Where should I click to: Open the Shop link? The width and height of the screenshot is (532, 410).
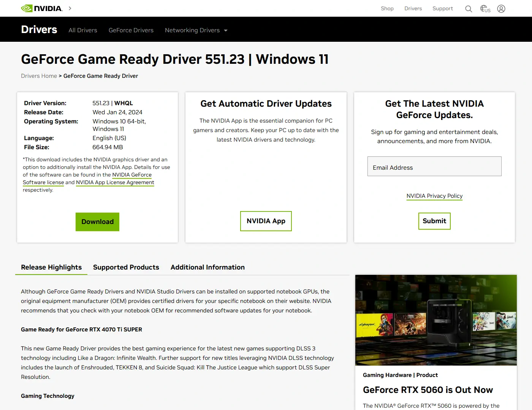pos(387,8)
